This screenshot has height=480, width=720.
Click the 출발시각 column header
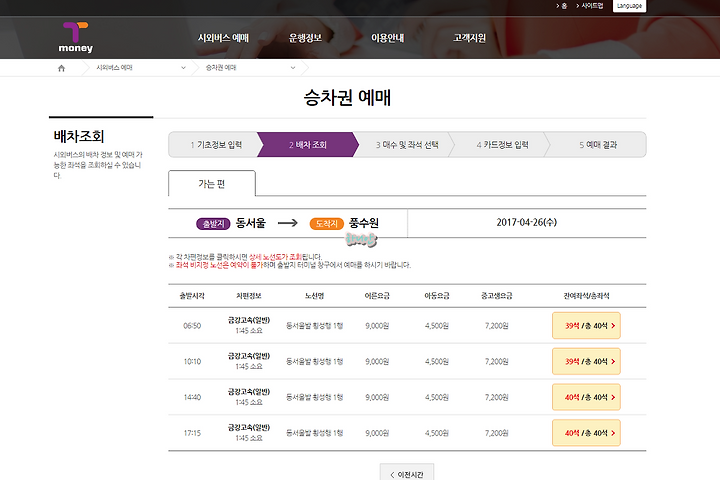192,296
